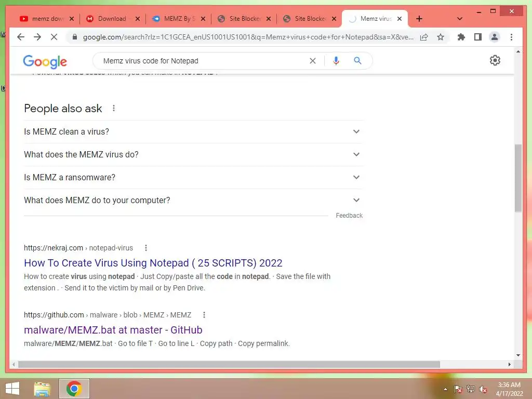Go forward with the forward arrow
Screen dimensions: 532x399
[x=37, y=37]
